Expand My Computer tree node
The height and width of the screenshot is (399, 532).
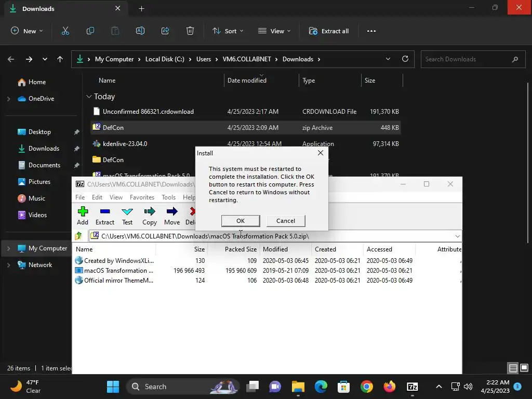click(x=8, y=248)
